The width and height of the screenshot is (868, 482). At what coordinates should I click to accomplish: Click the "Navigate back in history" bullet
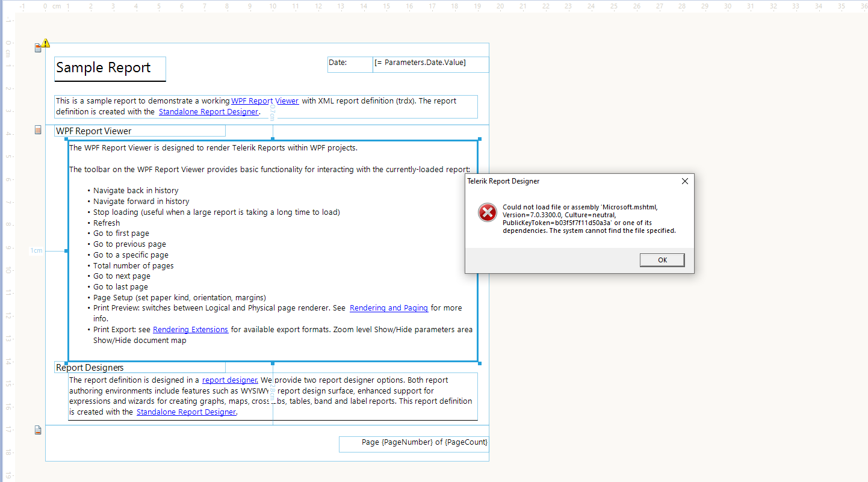[x=135, y=191]
